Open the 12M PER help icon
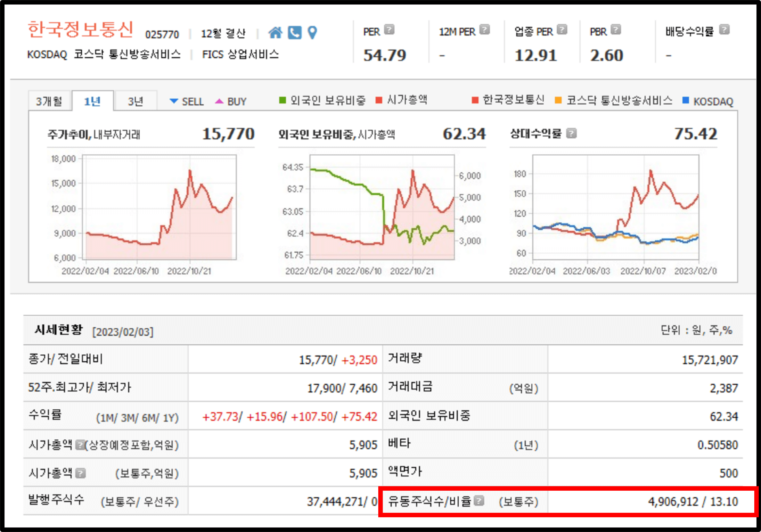 pos(485,30)
